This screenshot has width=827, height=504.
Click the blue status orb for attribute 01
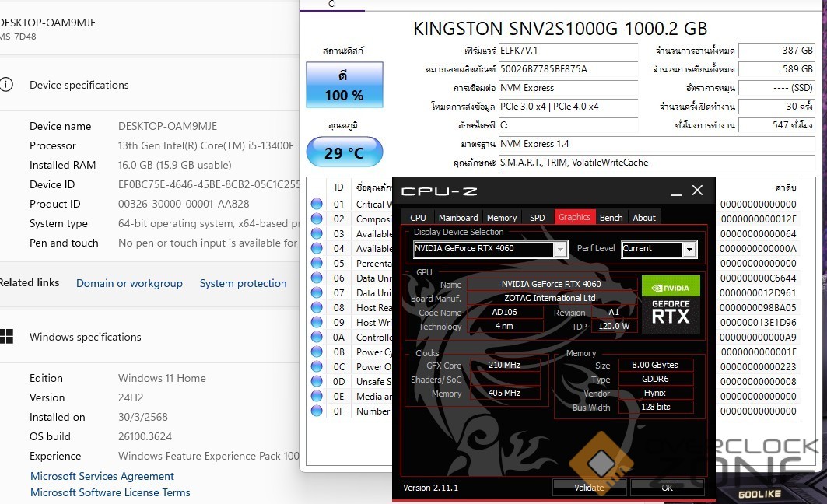[x=317, y=205]
